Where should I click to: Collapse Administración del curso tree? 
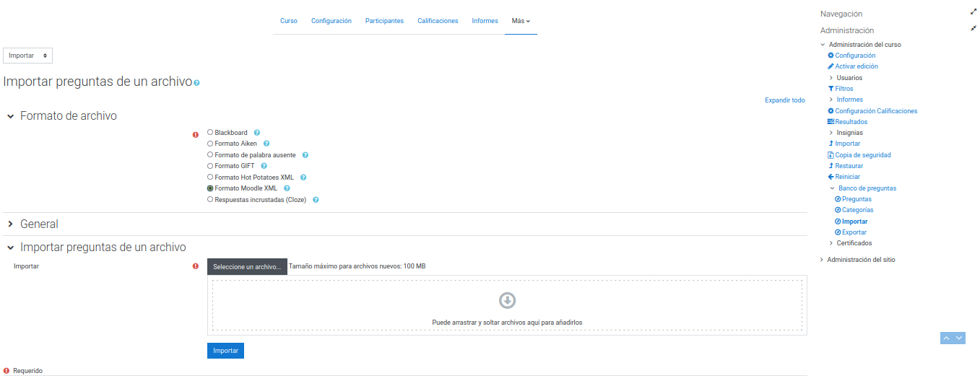click(823, 45)
